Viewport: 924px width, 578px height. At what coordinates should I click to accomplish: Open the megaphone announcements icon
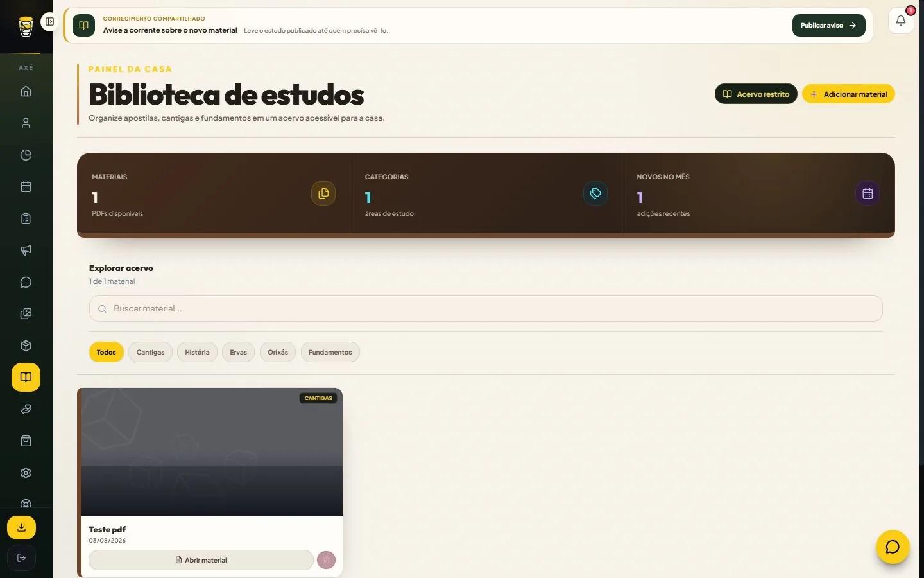click(x=26, y=250)
